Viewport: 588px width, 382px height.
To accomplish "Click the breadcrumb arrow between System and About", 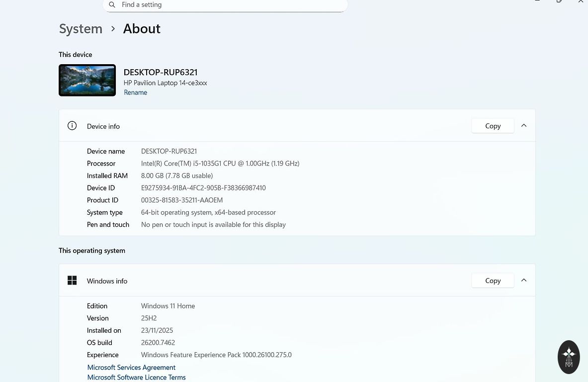I will (x=113, y=29).
